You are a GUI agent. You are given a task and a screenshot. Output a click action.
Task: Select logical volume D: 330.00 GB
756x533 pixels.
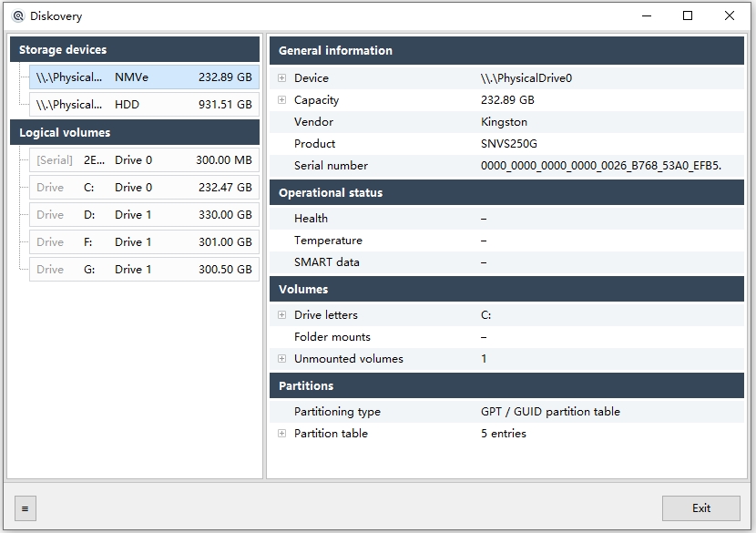coord(144,215)
